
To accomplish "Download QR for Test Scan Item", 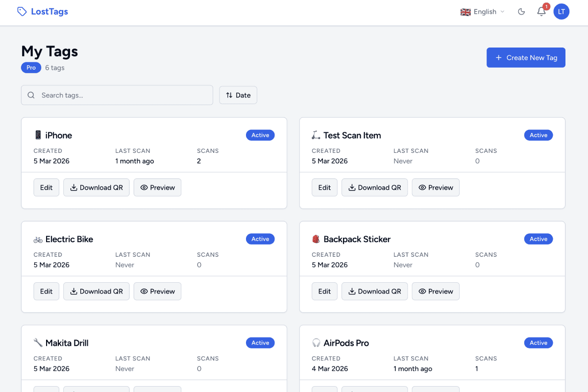I will click(x=375, y=187).
